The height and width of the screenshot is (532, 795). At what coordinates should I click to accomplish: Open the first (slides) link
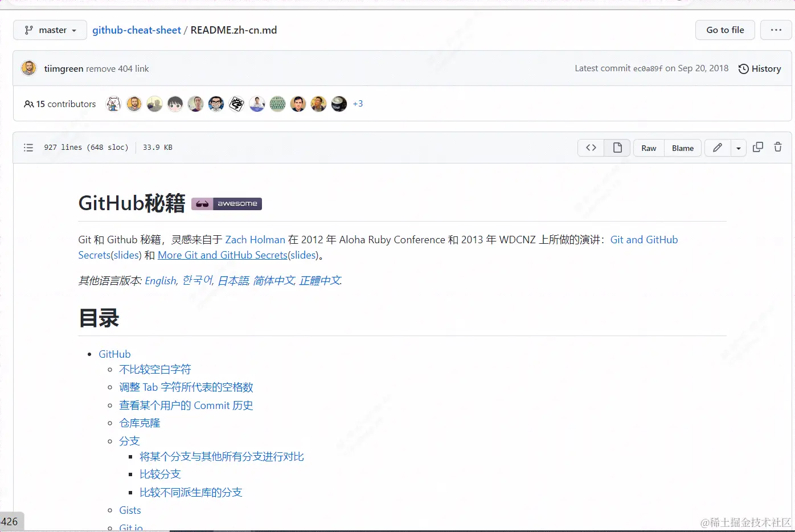pyautogui.click(x=126, y=255)
